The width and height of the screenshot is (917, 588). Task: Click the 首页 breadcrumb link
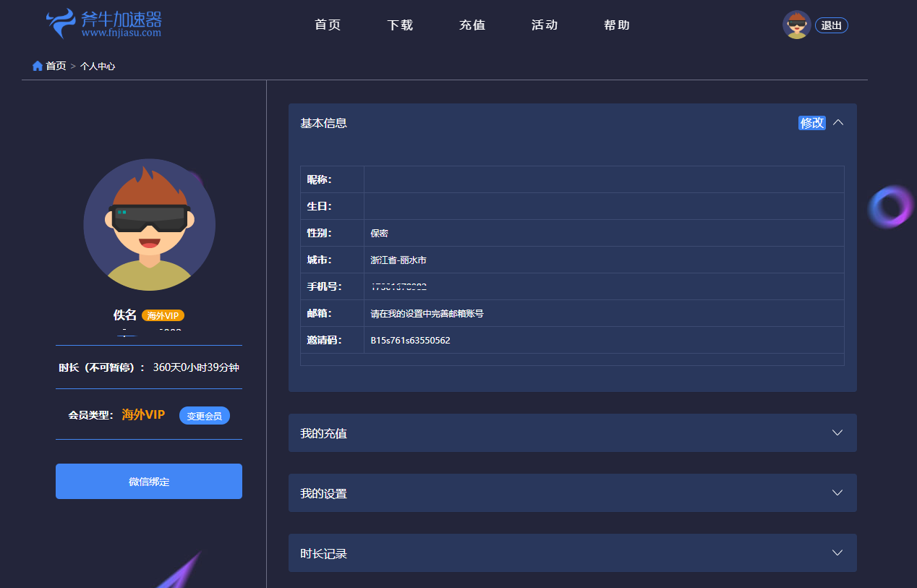pos(56,66)
